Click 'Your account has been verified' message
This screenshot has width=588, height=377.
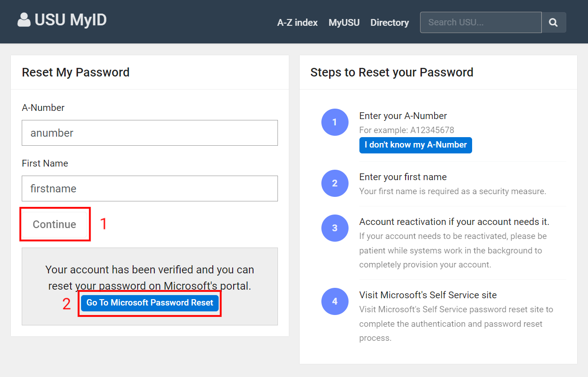click(x=150, y=278)
